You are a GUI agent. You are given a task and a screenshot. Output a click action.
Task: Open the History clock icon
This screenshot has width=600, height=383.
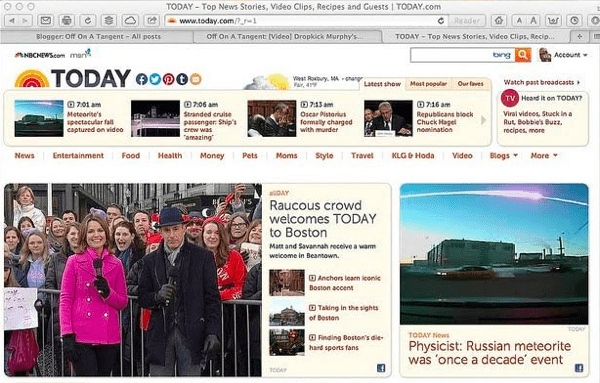(x=574, y=21)
